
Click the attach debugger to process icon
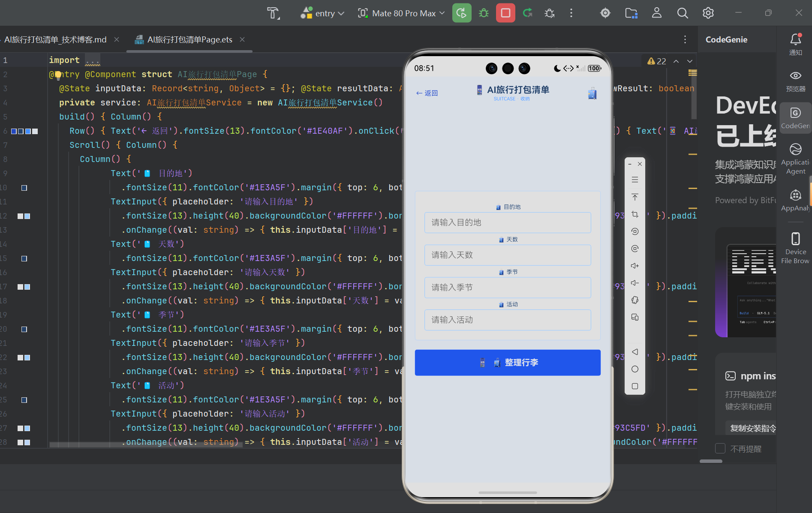tap(549, 13)
